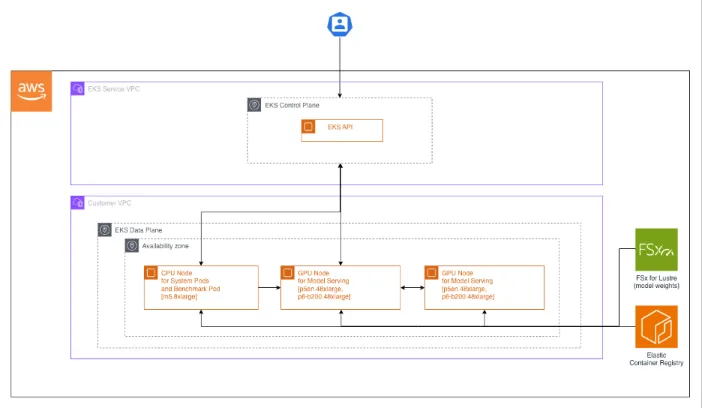This screenshot has width=702, height=408.
Task: Click the Customer VPC label
Action: click(x=109, y=203)
